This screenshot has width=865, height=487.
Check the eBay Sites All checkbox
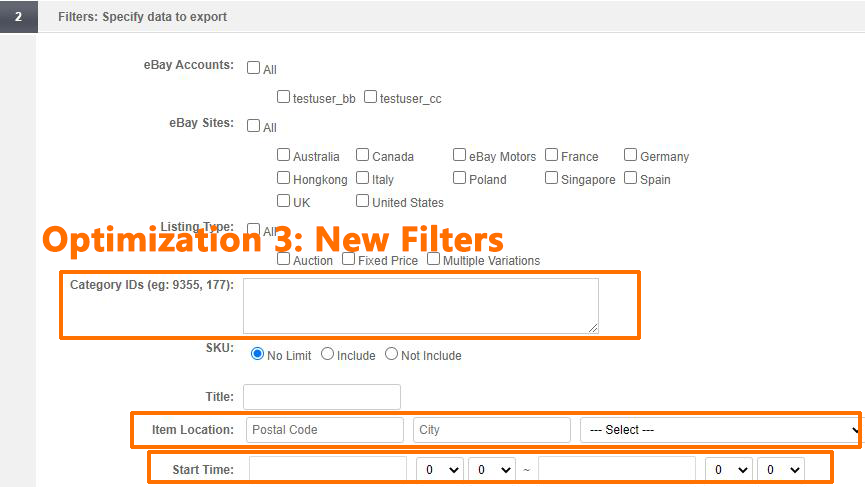tap(253, 126)
